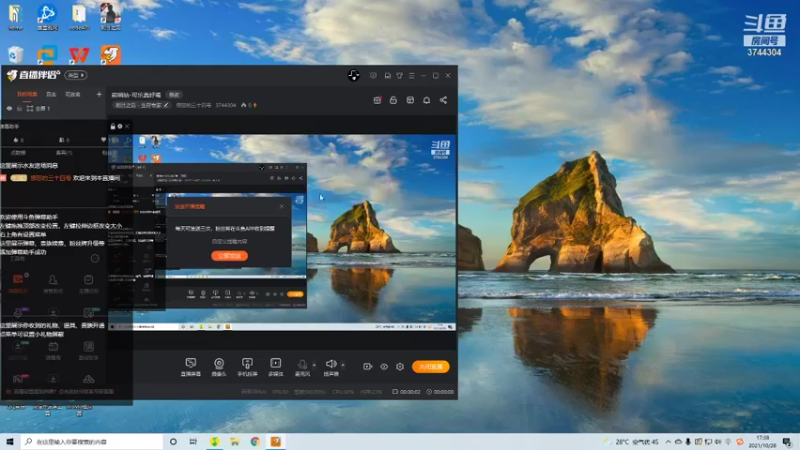Click the Douyu floating logo in title bar
This screenshot has height=450, width=800.
pos(354,76)
